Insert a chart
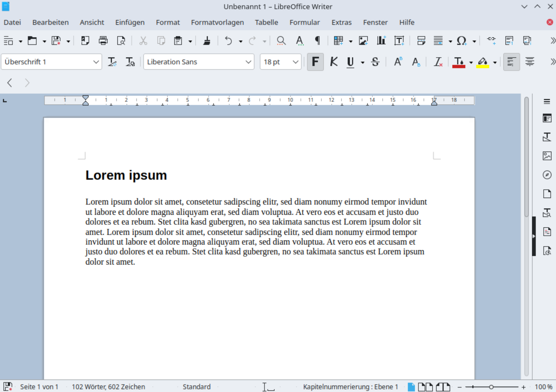 (381, 41)
